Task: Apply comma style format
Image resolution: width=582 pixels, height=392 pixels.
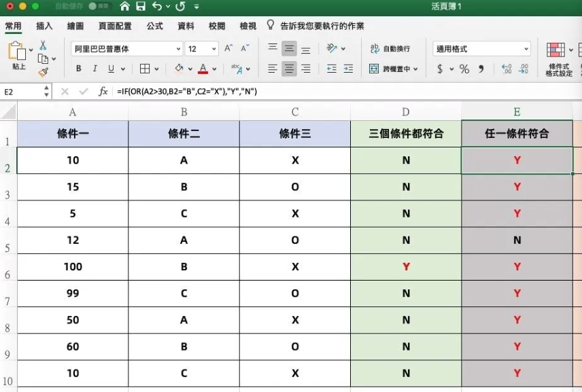Action: (481, 69)
